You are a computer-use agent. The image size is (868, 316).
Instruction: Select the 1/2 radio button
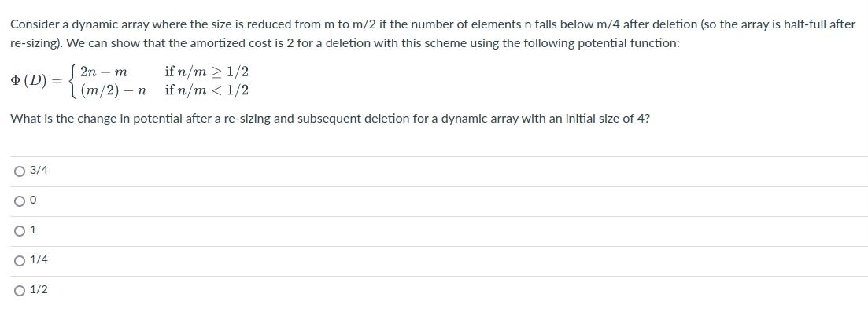[x=20, y=291]
